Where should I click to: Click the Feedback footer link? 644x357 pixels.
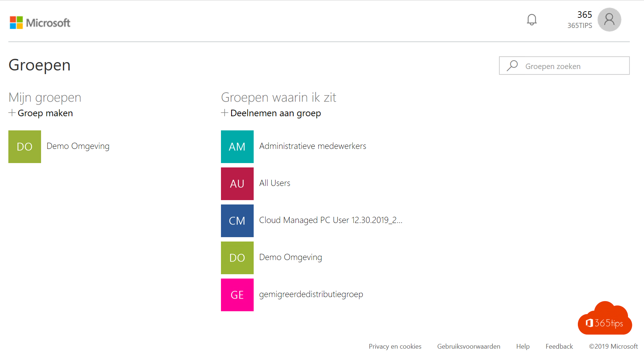[559, 346]
